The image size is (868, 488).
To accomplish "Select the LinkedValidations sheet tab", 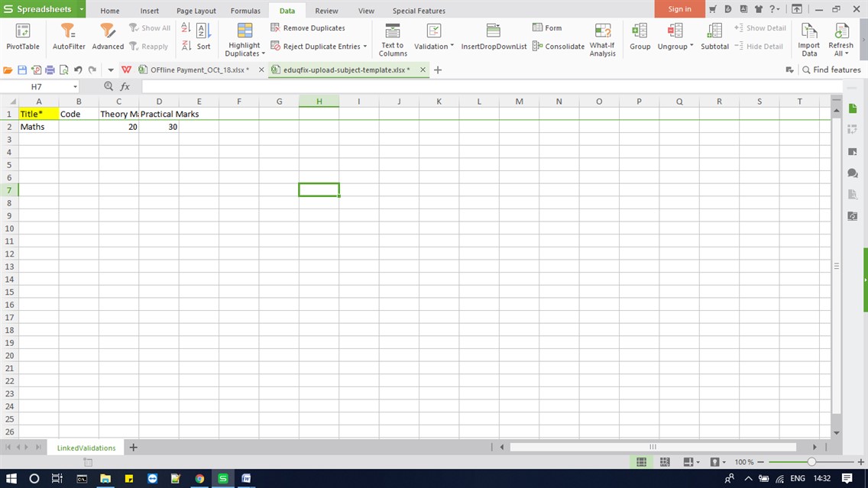I will pyautogui.click(x=86, y=448).
